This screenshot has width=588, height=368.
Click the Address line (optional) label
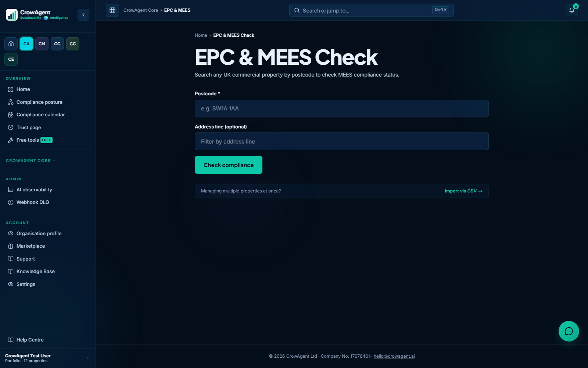coord(221,127)
